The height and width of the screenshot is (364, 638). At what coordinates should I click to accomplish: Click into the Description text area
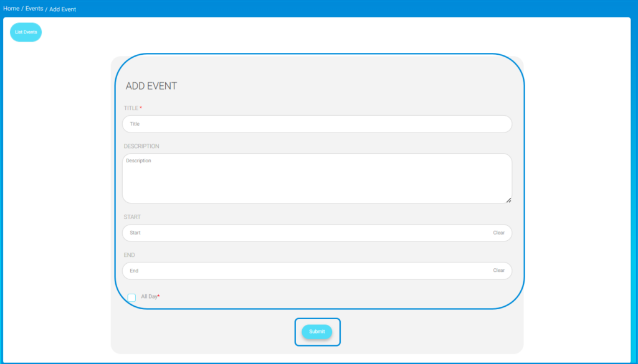[x=317, y=179]
